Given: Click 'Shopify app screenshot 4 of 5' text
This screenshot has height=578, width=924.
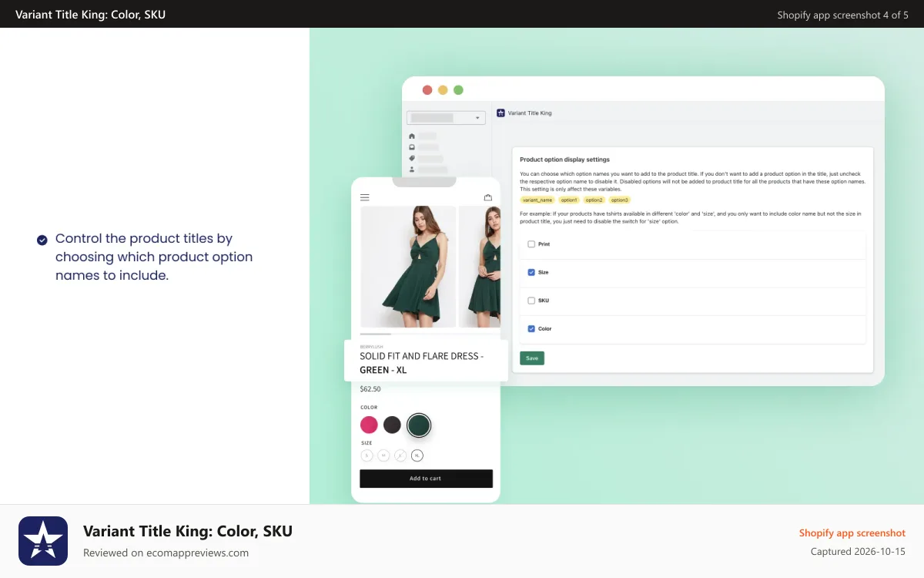Looking at the screenshot, I should tap(842, 15).
